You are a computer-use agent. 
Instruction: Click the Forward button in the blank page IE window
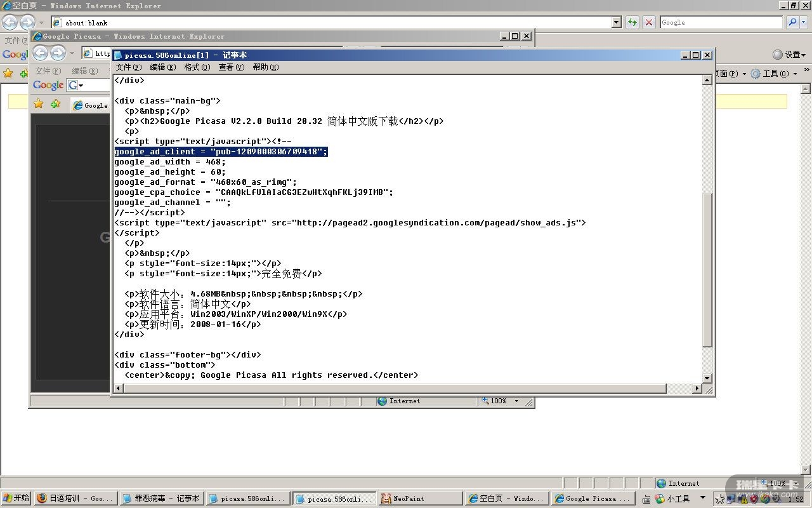click(x=27, y=22)
